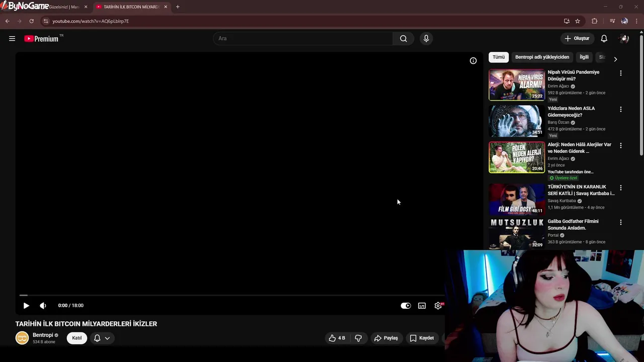Viewport: 644px width, 362px height.
Task: Toggle subtitles in the player
Action: coord(422,306)
